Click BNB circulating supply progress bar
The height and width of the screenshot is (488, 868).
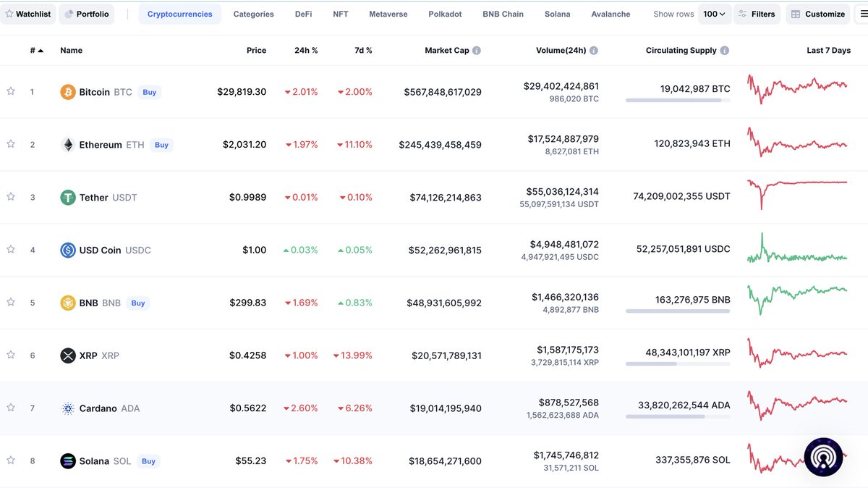point(678,311)
